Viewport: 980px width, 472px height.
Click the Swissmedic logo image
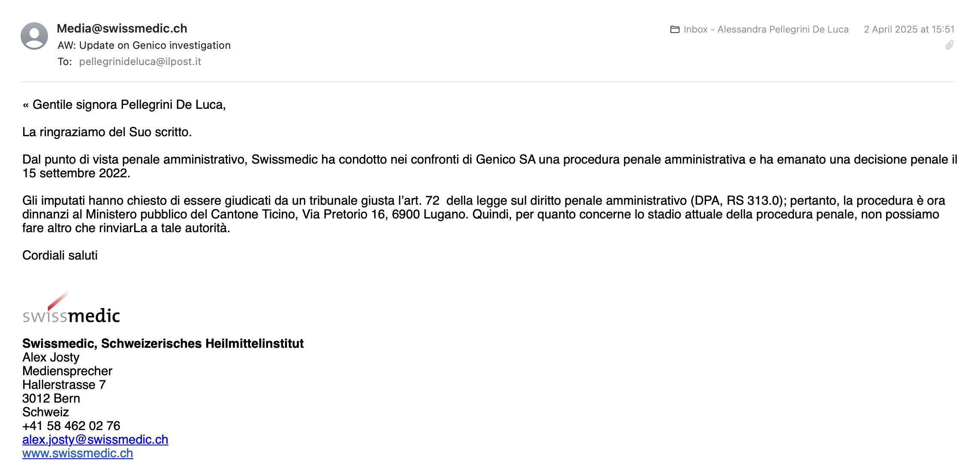tap(71, 307)
